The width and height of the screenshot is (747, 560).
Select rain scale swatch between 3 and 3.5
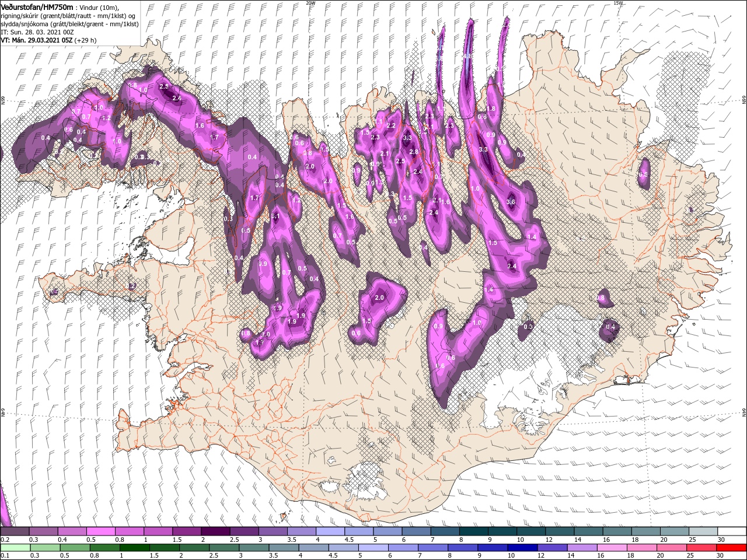point(254,548)
